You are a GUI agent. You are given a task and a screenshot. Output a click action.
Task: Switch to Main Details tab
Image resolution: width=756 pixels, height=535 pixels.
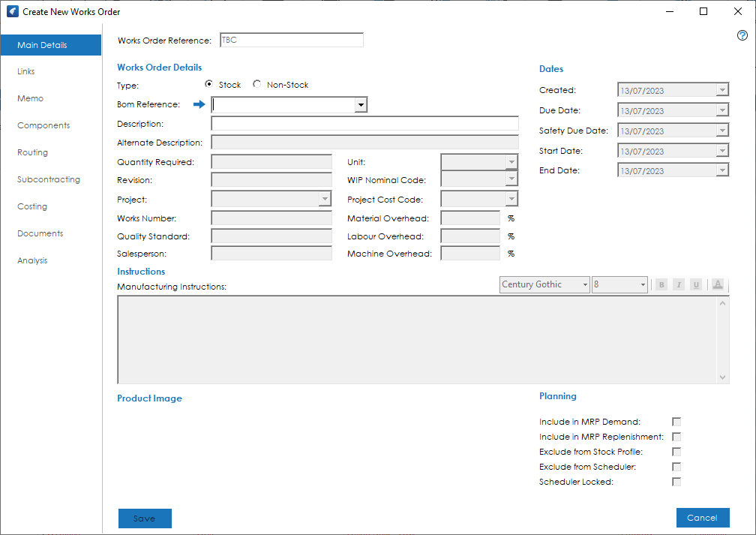click(x=51, y=45)
